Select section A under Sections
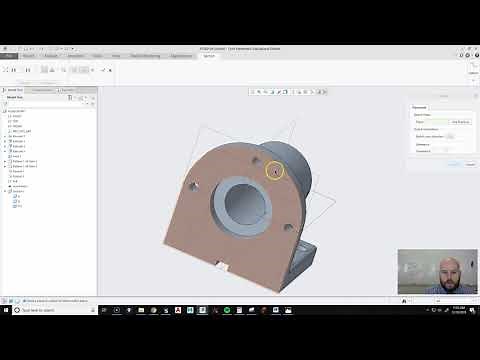The image size is (480, 360). coord(17,196)
